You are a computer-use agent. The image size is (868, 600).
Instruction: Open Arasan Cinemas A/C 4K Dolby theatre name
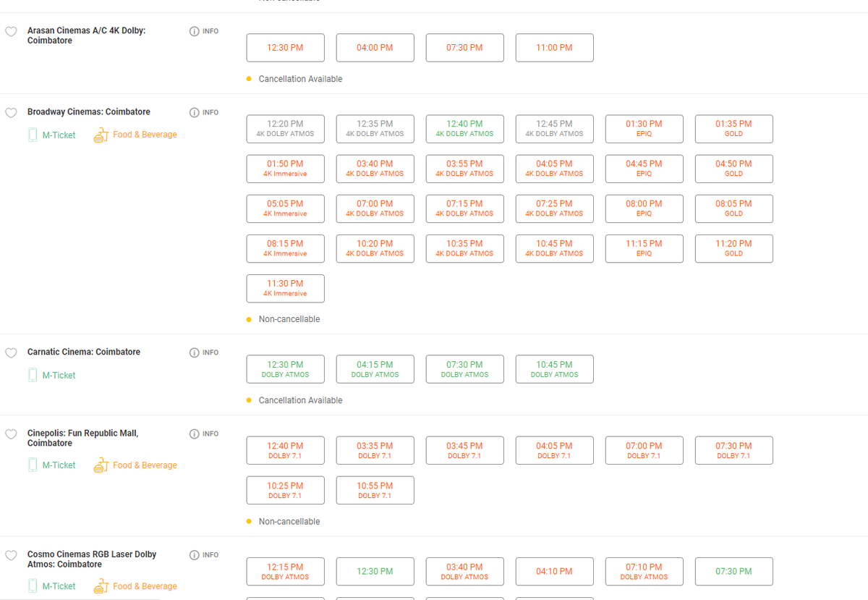click(86, 35)
